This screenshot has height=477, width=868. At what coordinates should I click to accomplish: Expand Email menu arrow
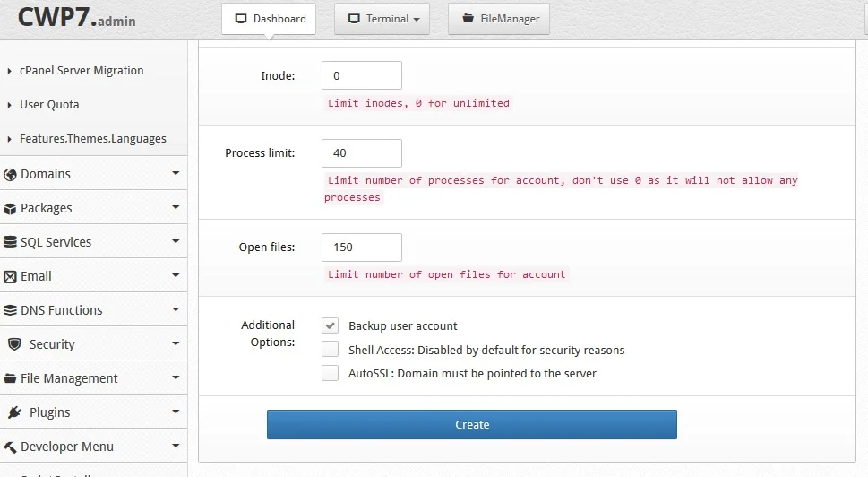click(176, 275)
